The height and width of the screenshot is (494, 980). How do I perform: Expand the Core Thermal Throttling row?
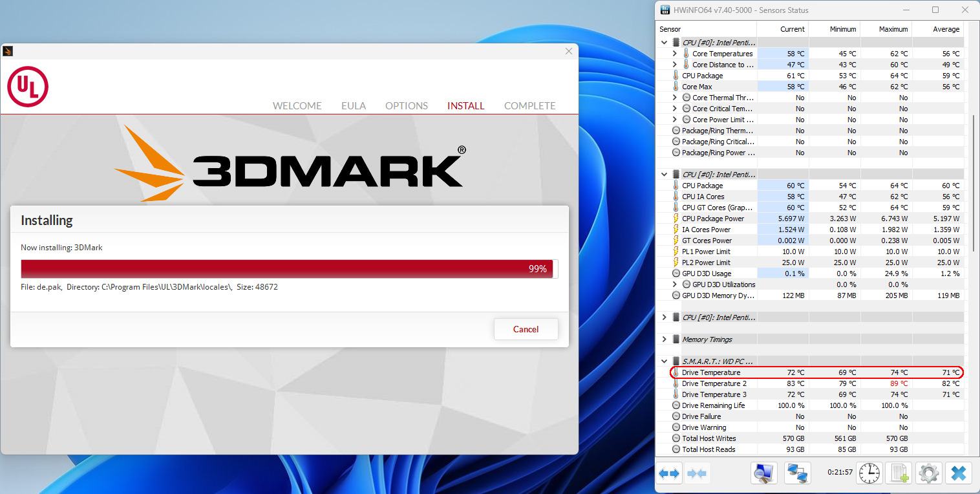point(675,98)
